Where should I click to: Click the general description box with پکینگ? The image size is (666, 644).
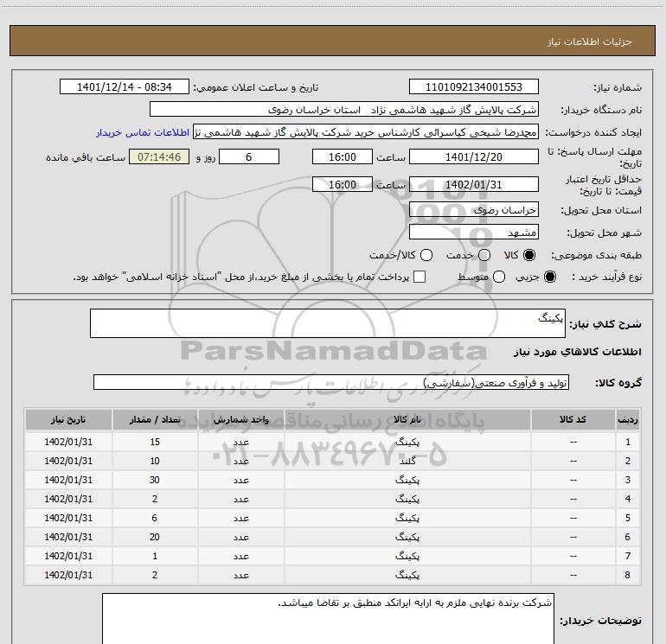(x=328, y=323)
